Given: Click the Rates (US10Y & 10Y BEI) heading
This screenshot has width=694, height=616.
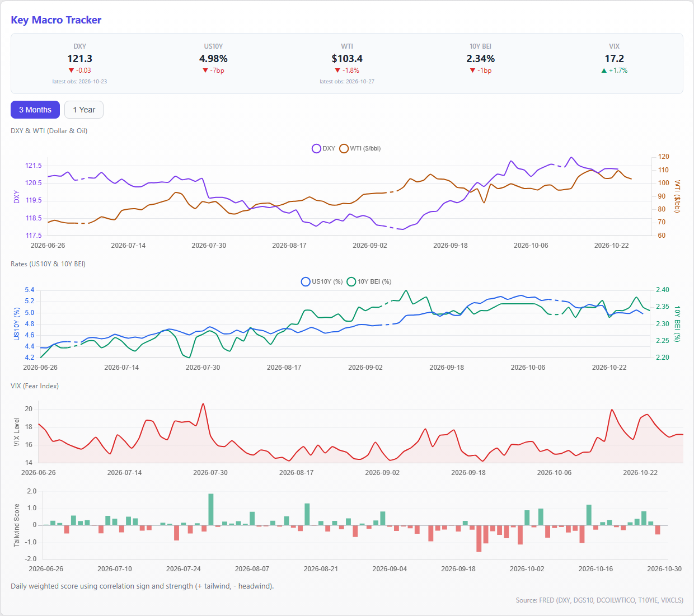Looking at the screenshot, I should [48, 264].
